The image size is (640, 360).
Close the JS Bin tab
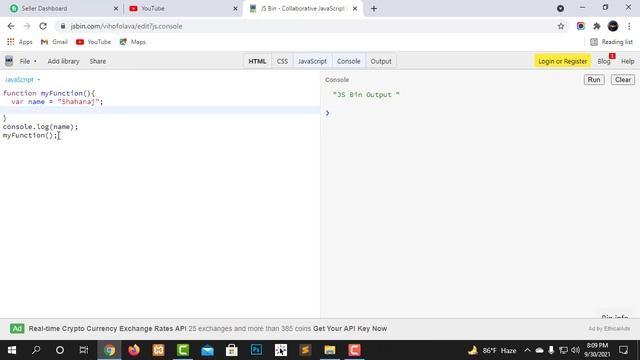tap(355, 8)
